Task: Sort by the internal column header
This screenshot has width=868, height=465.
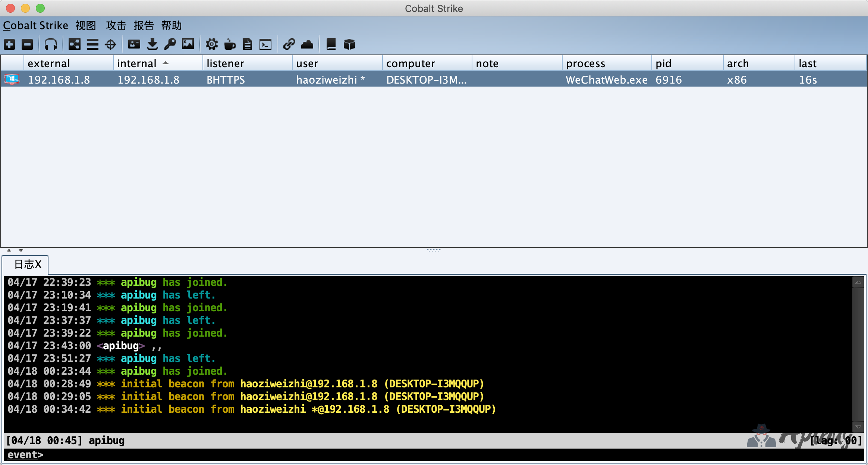Action: pos(136,63)
